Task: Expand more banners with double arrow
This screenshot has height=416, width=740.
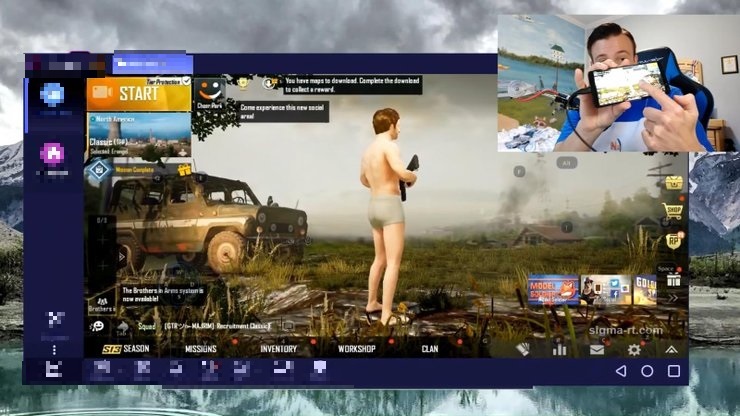Action: [x=673, y=298]
